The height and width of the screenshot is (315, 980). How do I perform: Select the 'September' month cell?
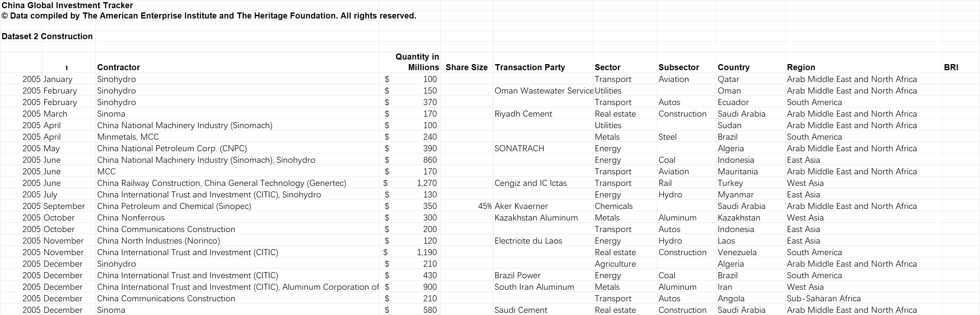(x=64, y=206)
